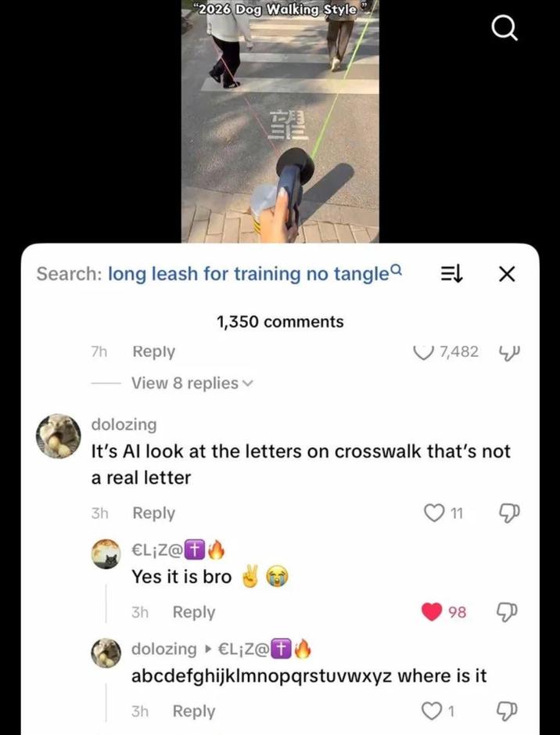Dislike the 'Yes it is bro' reply
This screenshot has height=735, width=560.
coord(507,612)
